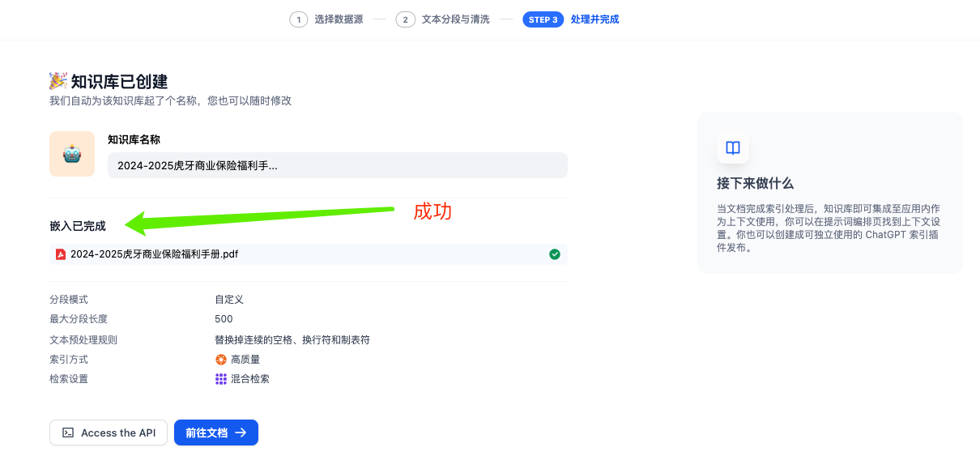Click the PDF file icon beside filename
Viewport: 980px width, 473px height.
[x=61, y=254]
